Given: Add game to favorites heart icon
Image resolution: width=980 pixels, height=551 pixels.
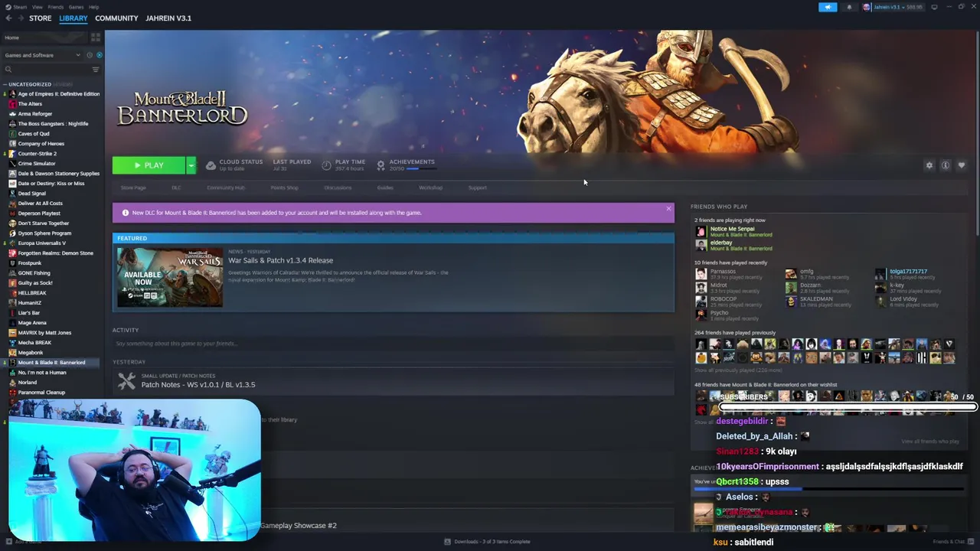Looking at the screenshot, I should click(962, 165).
